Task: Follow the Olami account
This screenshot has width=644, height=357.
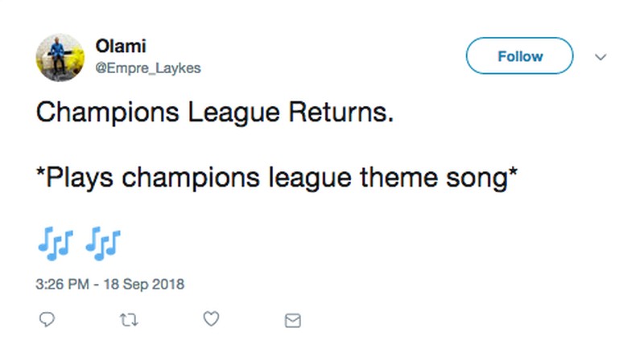Action: pyautogui.click(x=519, y=56)
